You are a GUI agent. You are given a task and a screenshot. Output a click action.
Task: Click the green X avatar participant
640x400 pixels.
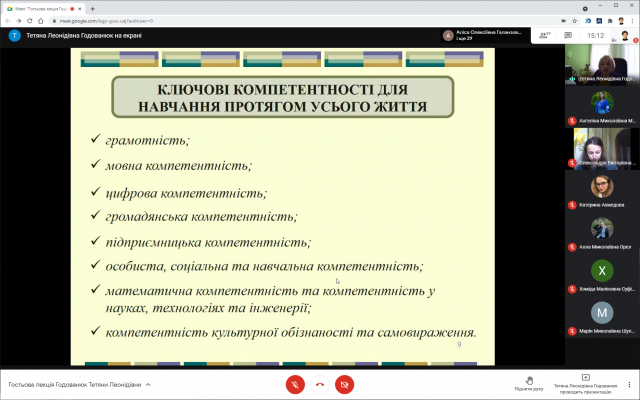[x=601, y=273]
